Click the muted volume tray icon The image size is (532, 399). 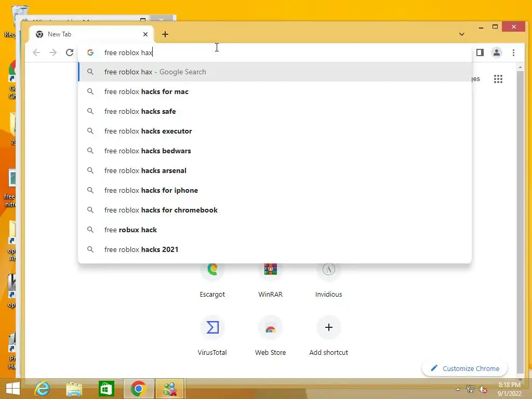coord(483,389)
